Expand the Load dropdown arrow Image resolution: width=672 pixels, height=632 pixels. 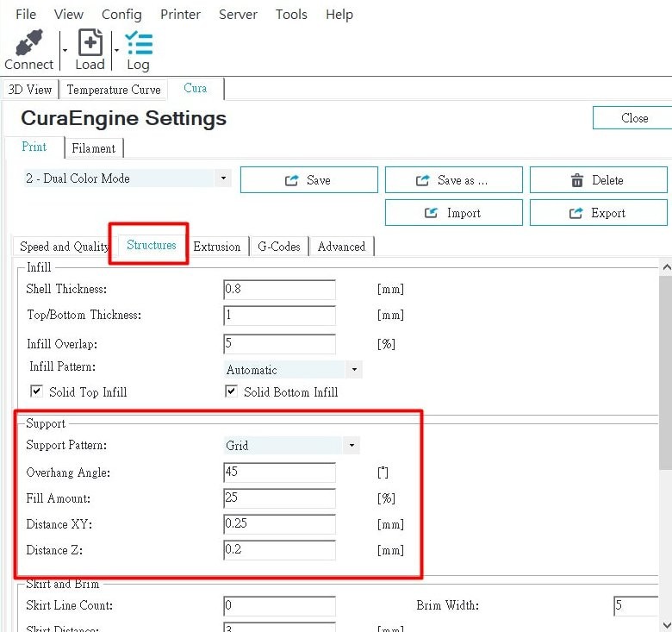116,51
